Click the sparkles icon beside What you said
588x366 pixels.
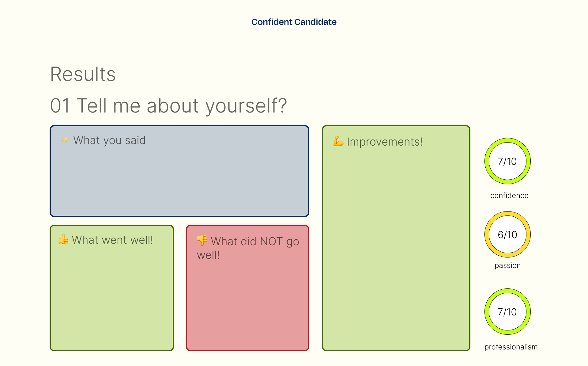pos(65,140)
